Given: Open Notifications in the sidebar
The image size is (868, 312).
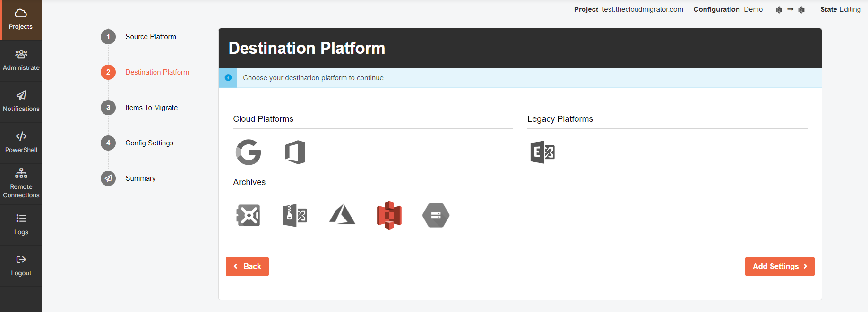Looking at the screenshot, I should pyautogui.click(x=21, y=102).
